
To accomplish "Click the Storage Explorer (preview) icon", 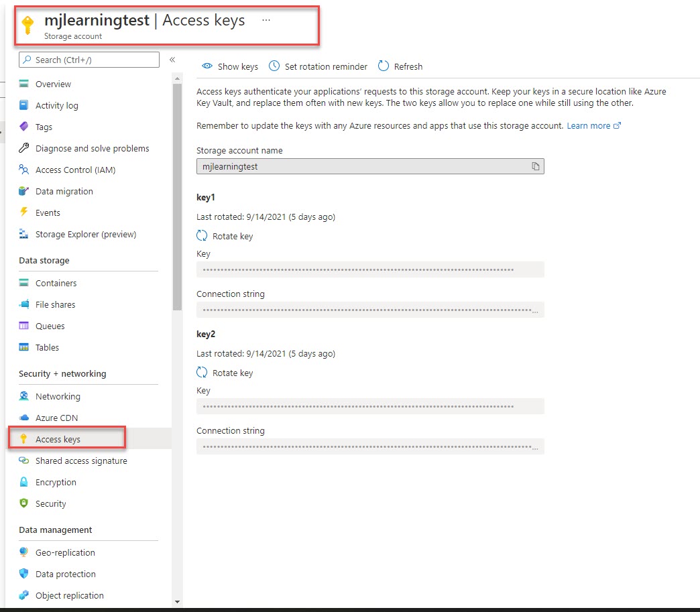I will click(24, 234).
